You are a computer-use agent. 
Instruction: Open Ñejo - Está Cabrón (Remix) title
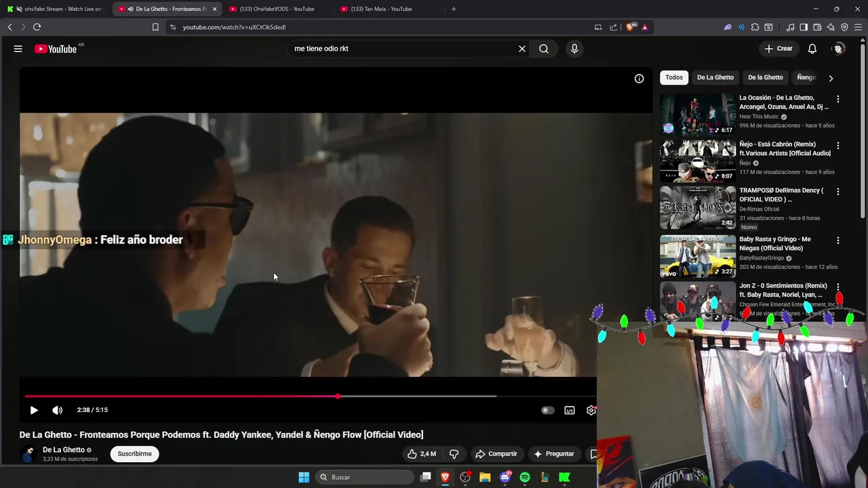tap(785, 148)
